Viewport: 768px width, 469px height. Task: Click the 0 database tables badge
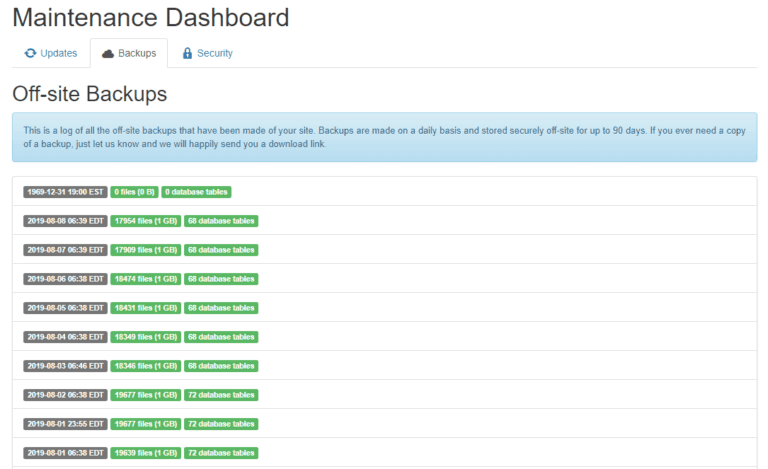(x=196, y=192)
